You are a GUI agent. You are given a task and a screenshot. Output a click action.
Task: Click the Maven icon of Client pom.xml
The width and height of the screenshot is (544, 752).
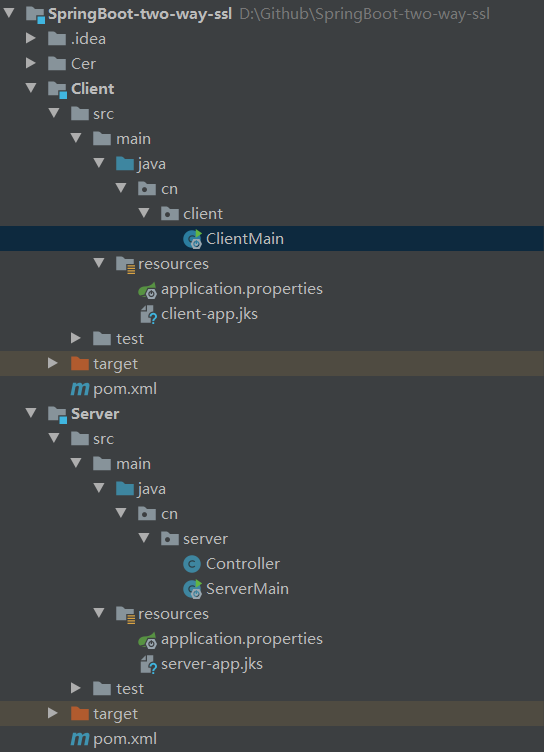(80, 389)
